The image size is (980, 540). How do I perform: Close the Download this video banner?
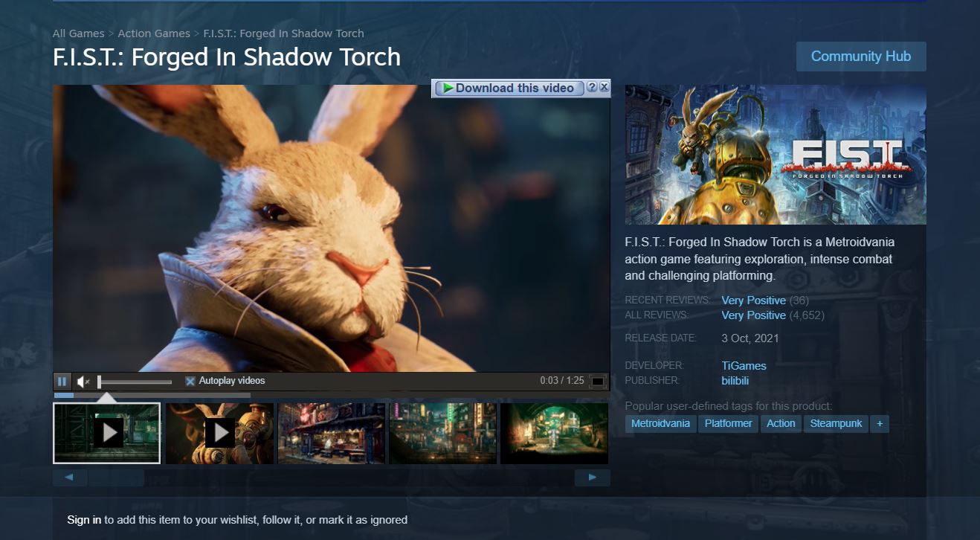603,87
